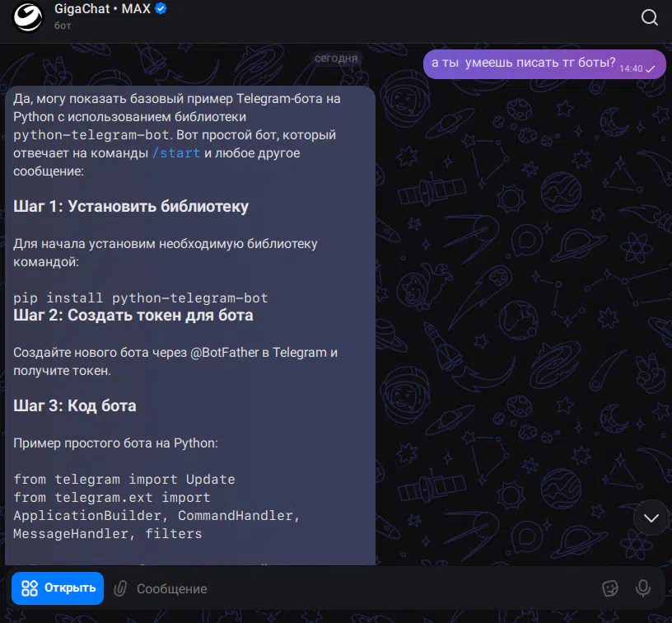Click the бот subtitle under the chat name

pyautogui.click(x=63, y=26)
